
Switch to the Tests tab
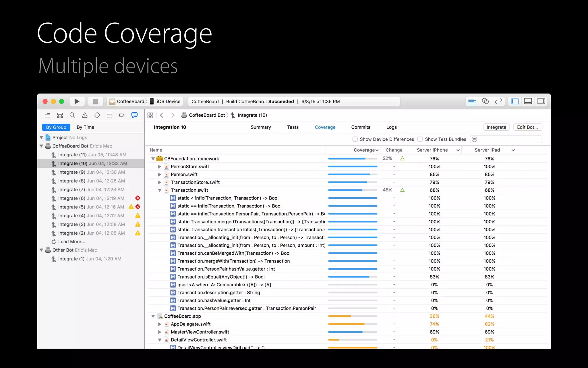(293, 127)
